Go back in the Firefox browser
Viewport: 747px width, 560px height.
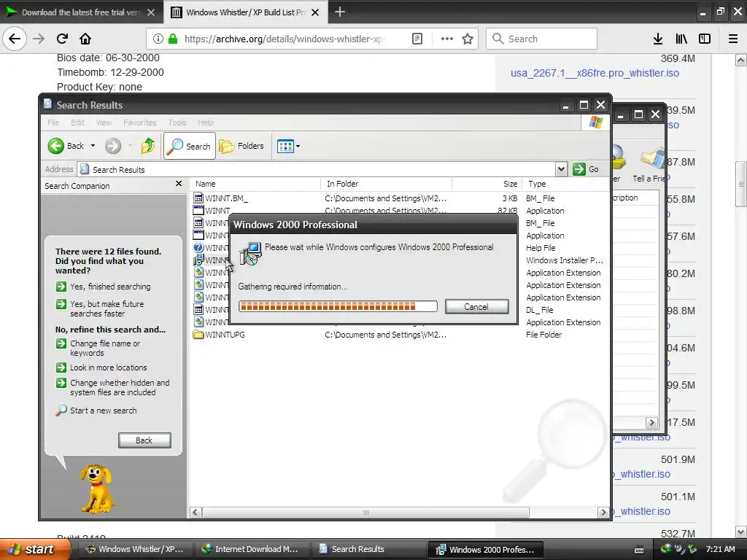point(15,39)
